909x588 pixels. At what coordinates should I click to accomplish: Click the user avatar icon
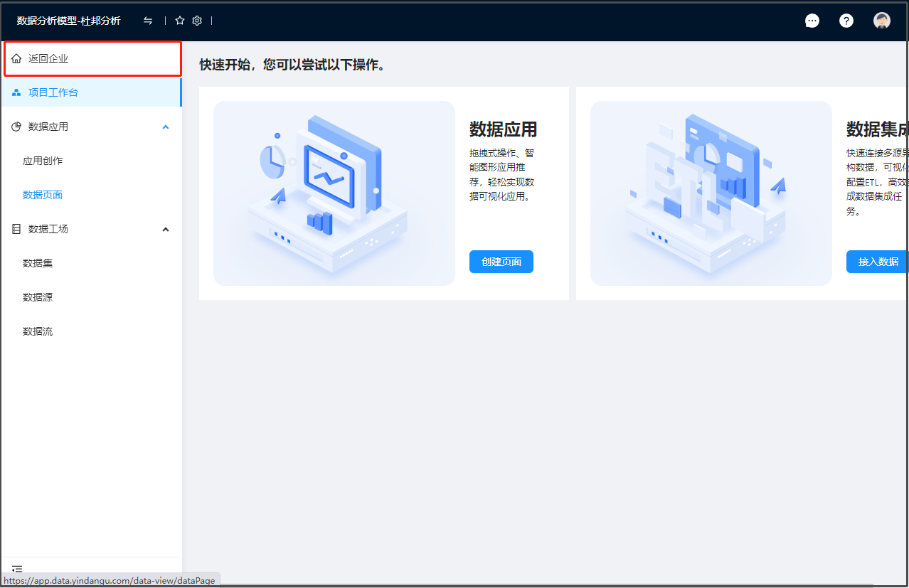click(881, 21)
